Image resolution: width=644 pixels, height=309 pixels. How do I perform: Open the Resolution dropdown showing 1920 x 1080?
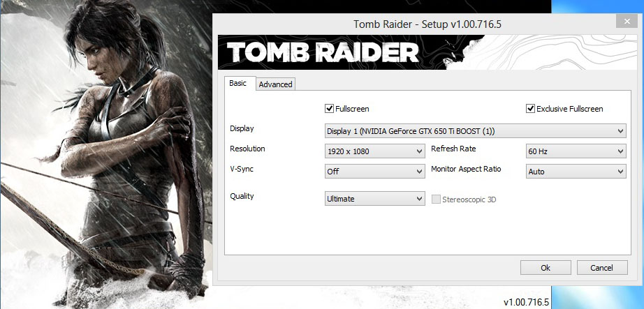374,151
